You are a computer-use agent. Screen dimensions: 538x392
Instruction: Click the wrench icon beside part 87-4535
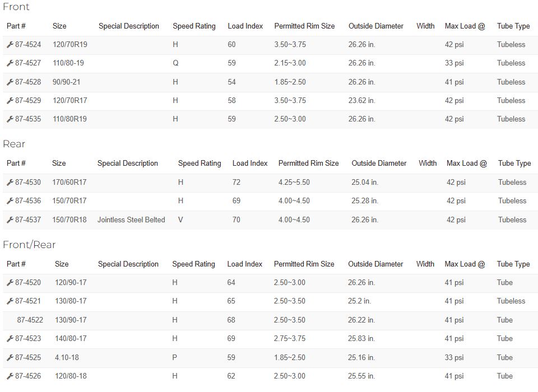pos(10,119)
